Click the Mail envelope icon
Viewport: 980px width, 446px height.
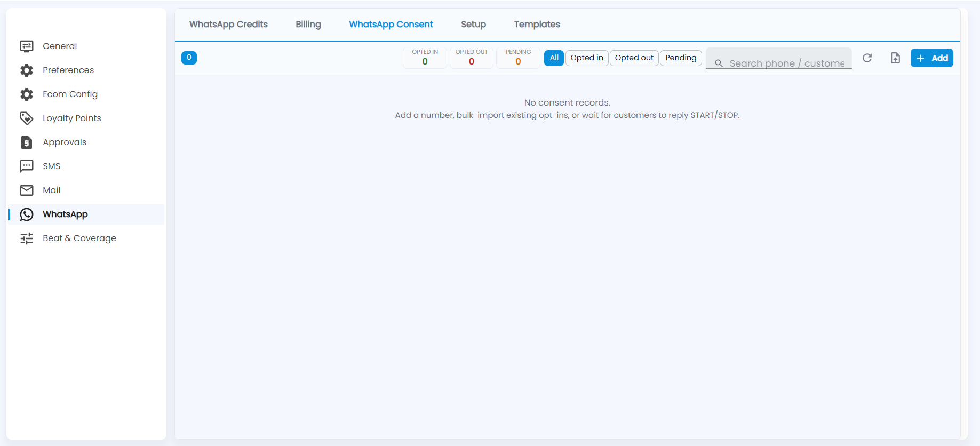pos(27,190)
